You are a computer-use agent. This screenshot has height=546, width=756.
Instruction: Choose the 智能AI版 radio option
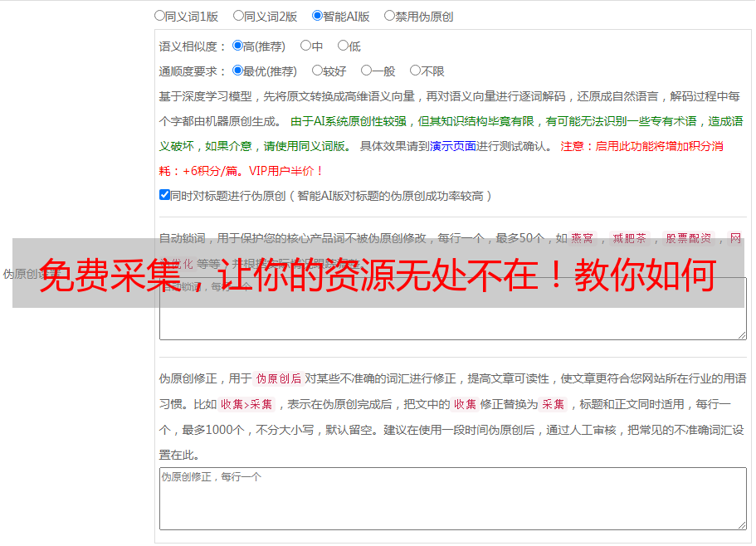tap(317, 16)
